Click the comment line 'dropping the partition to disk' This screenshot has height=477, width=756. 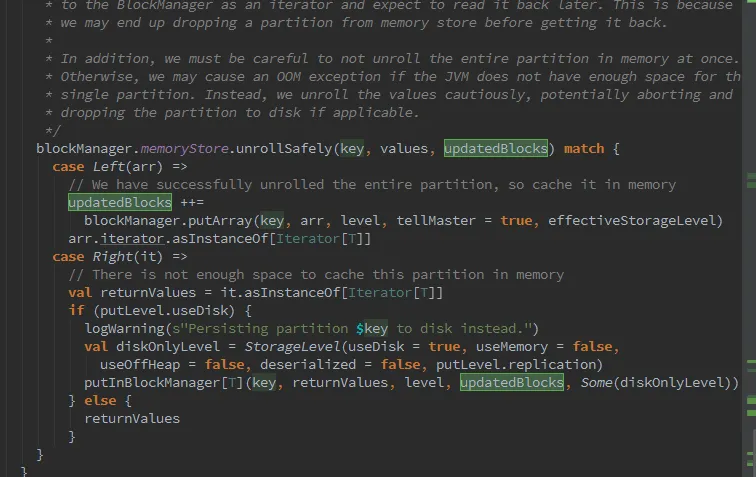(x=232, y=113)
